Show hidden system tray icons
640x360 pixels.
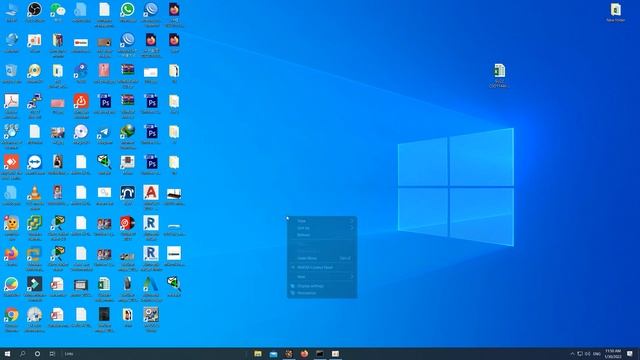click(x=572, y=353)
